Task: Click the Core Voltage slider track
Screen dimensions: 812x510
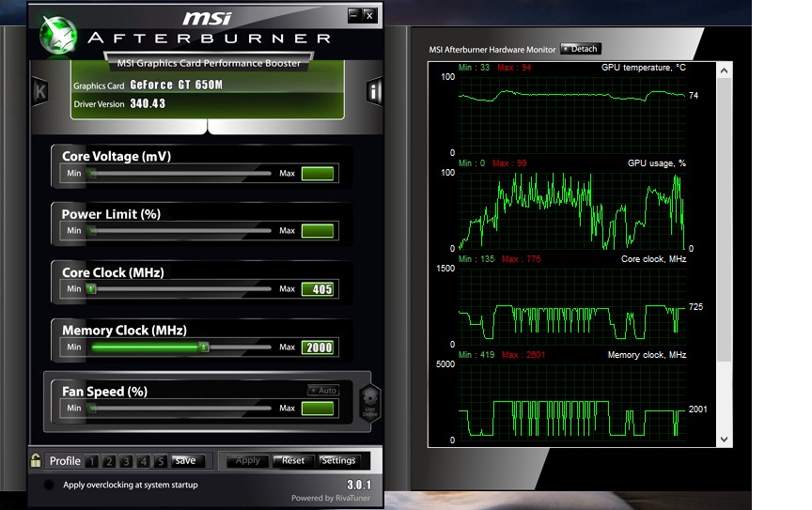Action: 180,174
